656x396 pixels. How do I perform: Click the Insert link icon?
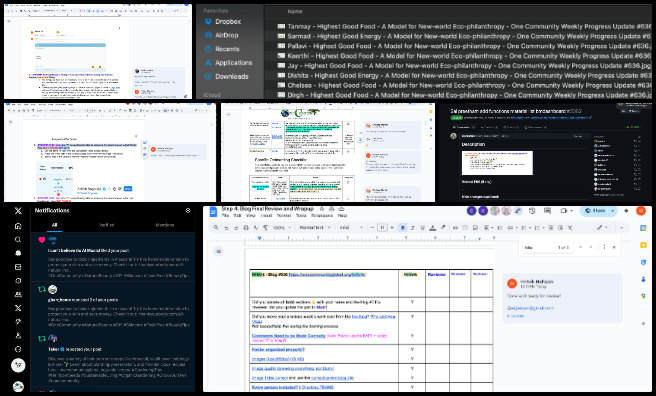point(455,227)
